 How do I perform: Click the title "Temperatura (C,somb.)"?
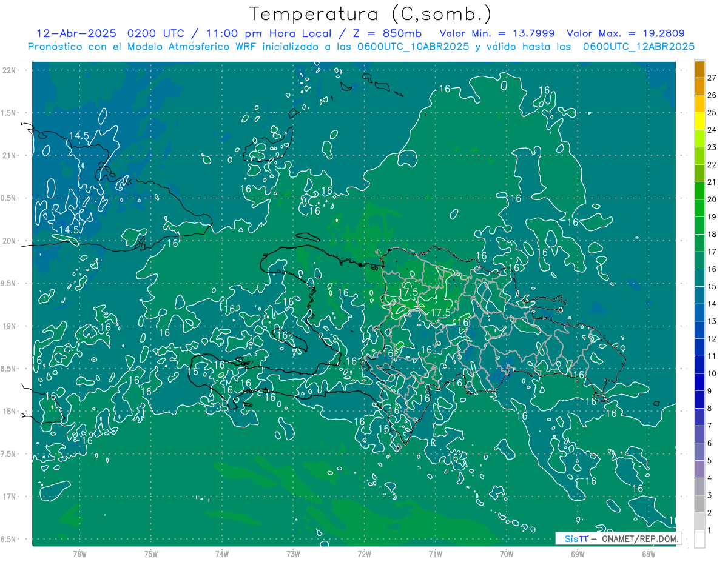(x=371, y=15)
